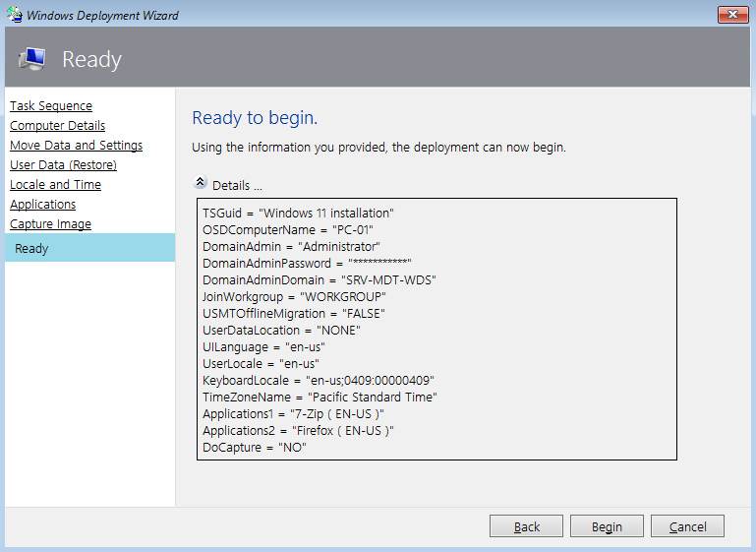Click the UserDataLocation "NONE" line

(281, 330)
